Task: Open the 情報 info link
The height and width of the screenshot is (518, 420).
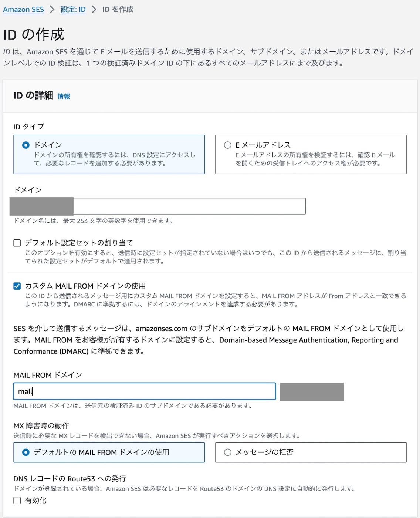Action: (x=64, y=97)
